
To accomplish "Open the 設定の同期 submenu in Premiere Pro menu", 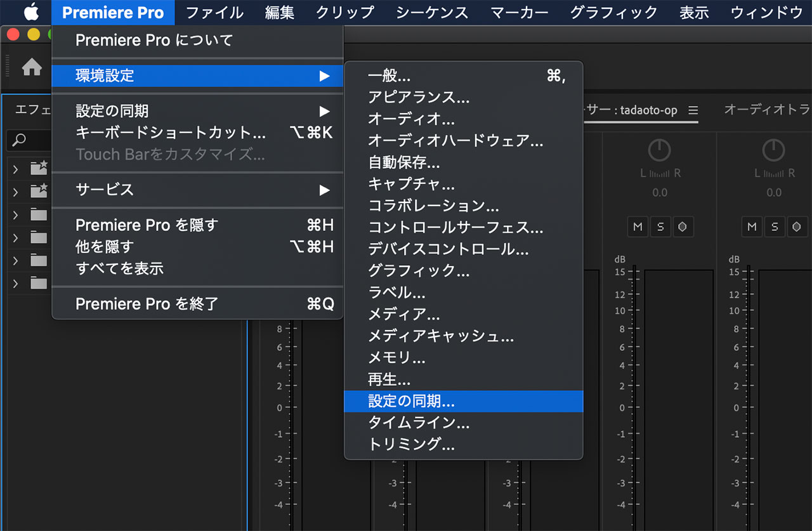I will coord(197,111).
